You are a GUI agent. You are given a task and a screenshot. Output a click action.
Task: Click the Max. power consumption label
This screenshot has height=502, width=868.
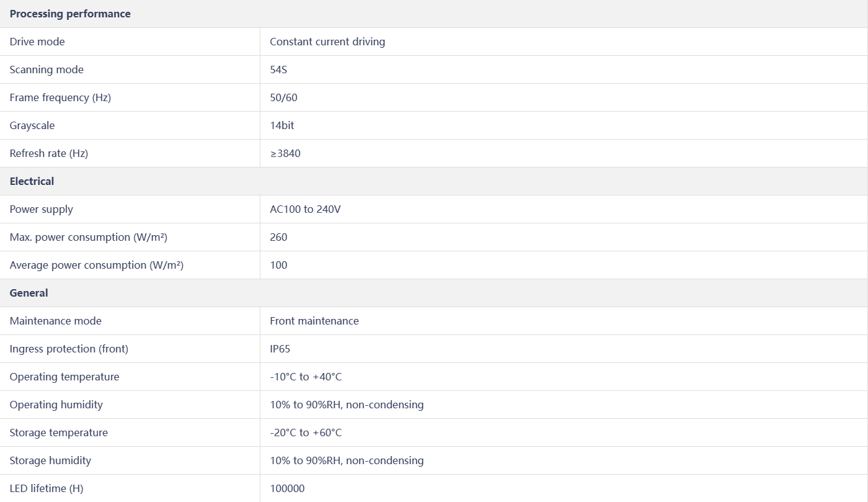pyautogui.click(x=89, y=237)
